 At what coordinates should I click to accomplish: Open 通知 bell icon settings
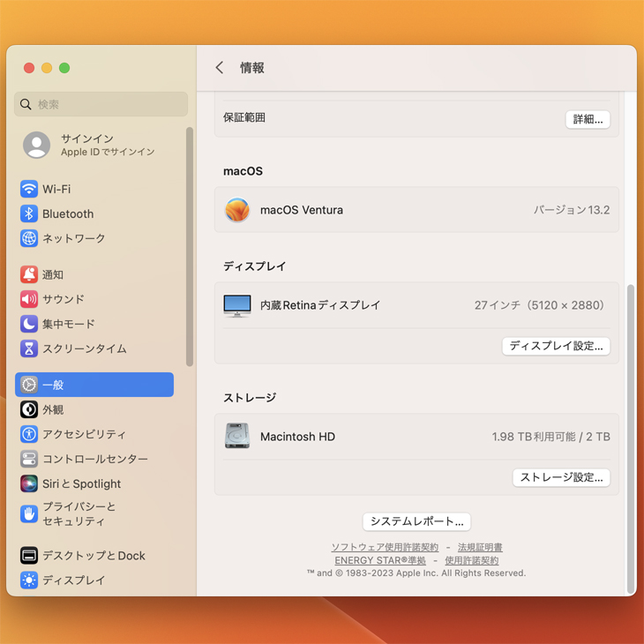[29, 275]
